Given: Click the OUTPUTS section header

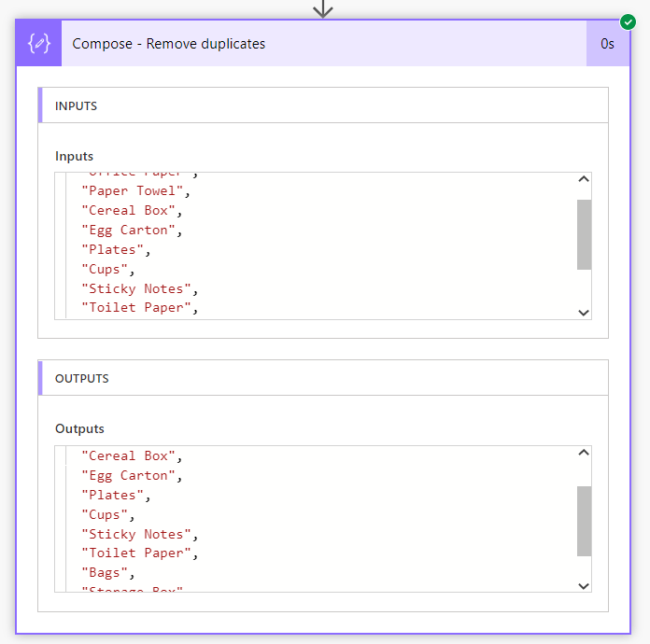Looking at the screenshot, I should [x=82, y=379].
